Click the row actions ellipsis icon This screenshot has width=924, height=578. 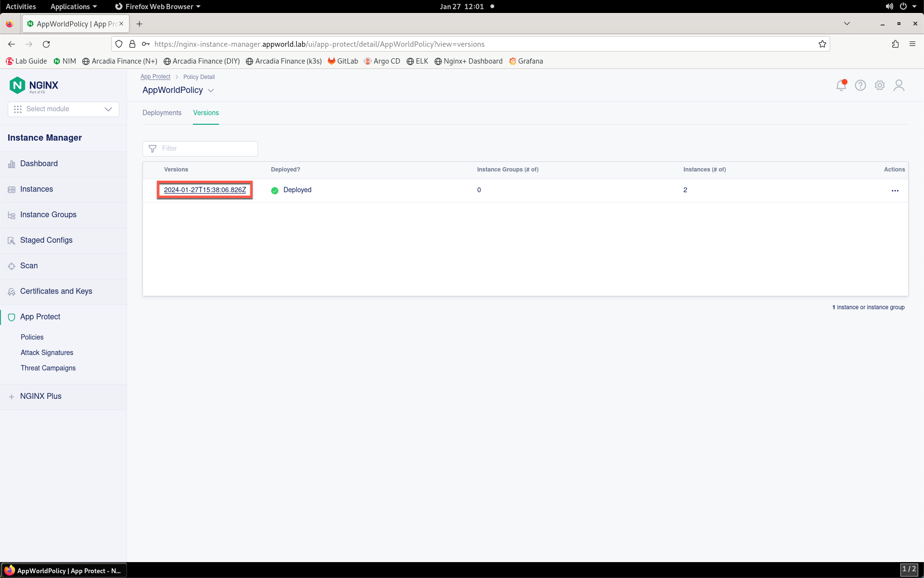[895, 191]
